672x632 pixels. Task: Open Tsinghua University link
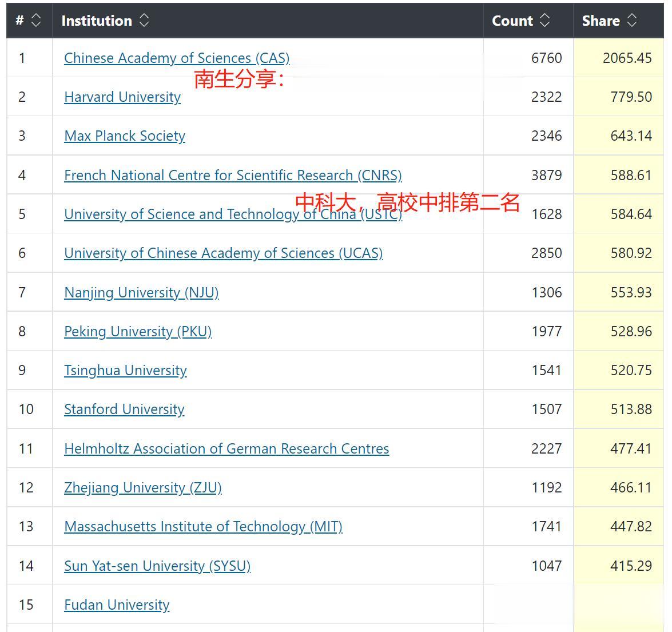(125, 370)
